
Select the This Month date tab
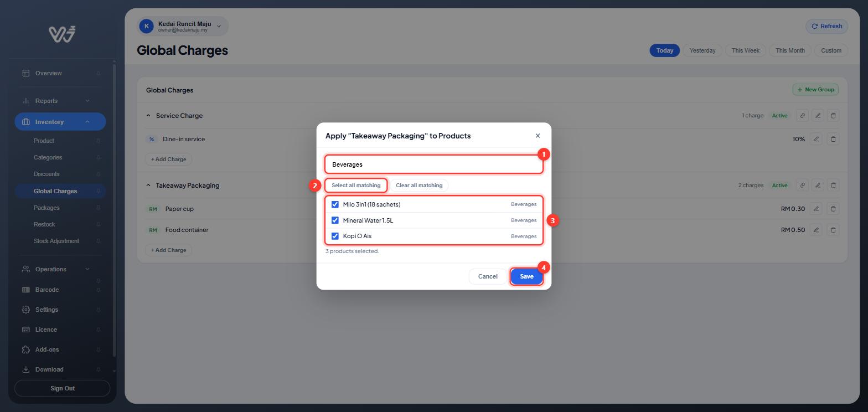pos(790,50)
